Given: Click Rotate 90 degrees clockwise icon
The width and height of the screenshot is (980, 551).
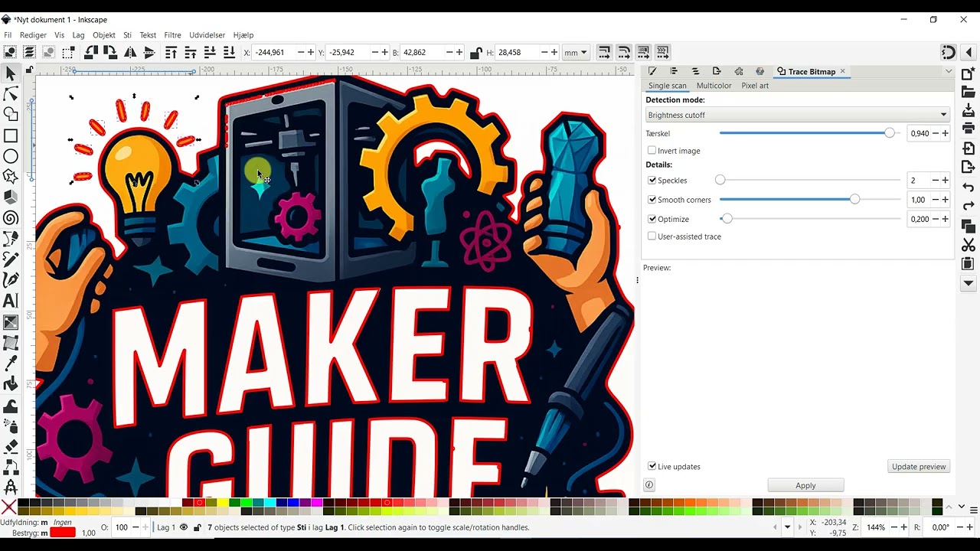Looking at the screenshot, I should click(110, 52).
